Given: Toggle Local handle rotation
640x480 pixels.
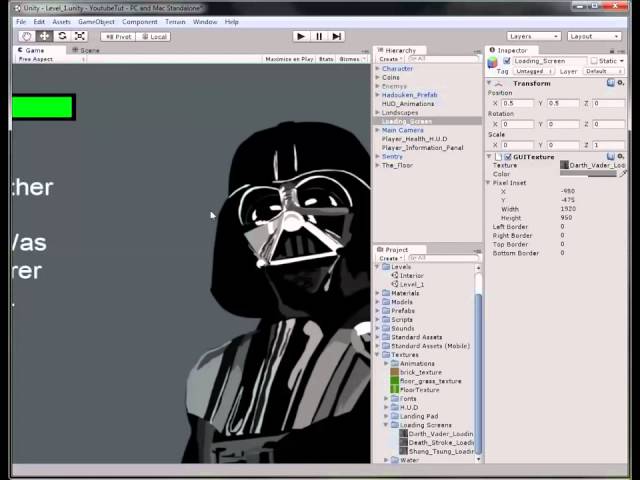Looking at the screenshot, I should click(x=153, y=37).
